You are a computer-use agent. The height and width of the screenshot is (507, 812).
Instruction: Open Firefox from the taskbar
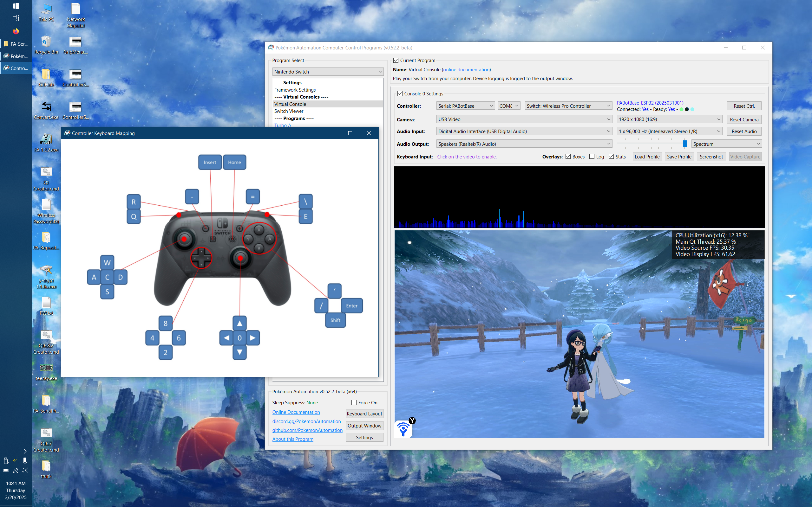[x=16, y=31]
